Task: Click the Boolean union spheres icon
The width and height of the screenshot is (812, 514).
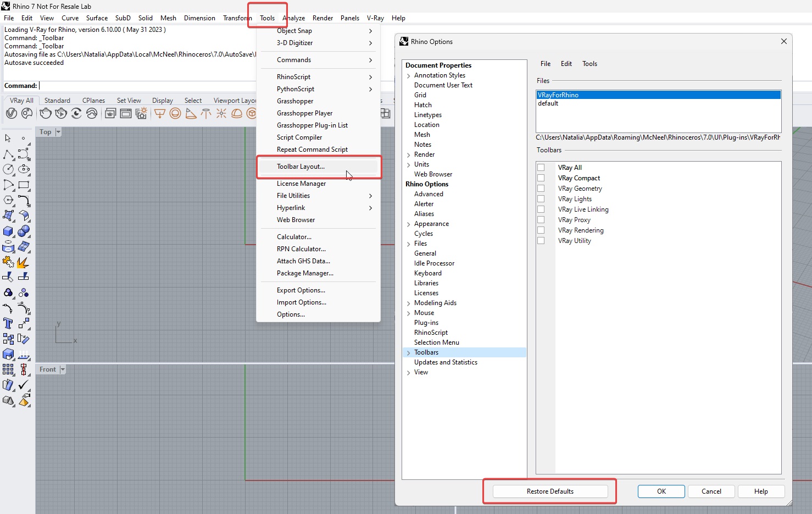Action: point(24,231)
